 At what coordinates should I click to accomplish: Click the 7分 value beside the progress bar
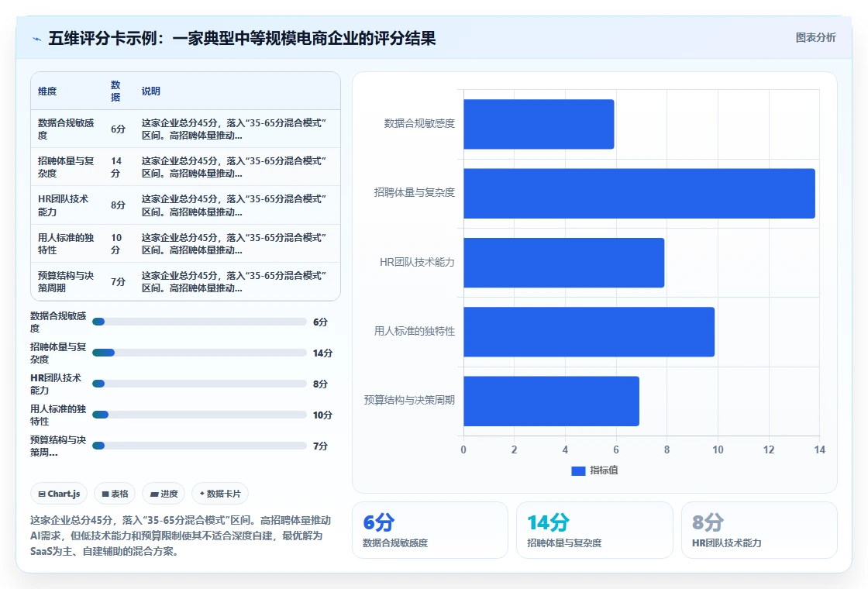tap(321, 446)
